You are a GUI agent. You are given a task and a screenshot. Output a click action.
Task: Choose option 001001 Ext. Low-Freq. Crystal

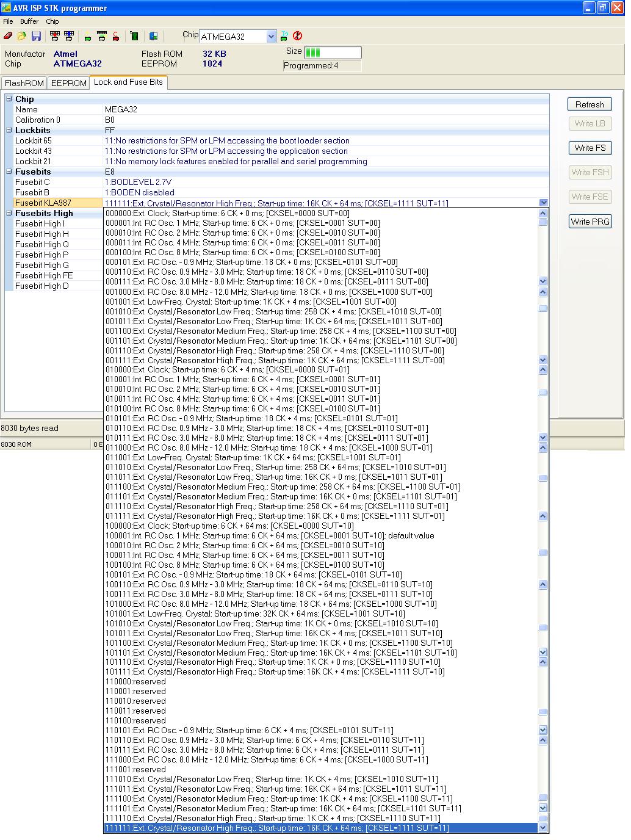(321, 302)
